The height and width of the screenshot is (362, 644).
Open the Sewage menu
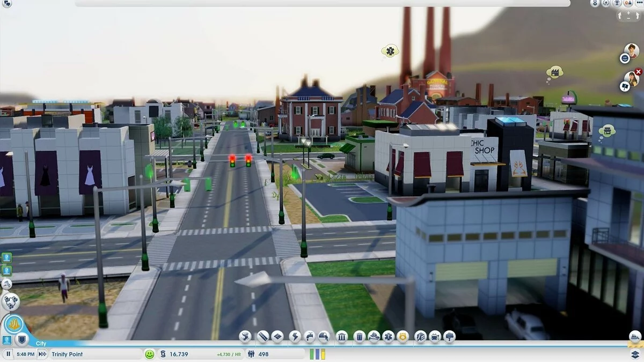[324, 336]
